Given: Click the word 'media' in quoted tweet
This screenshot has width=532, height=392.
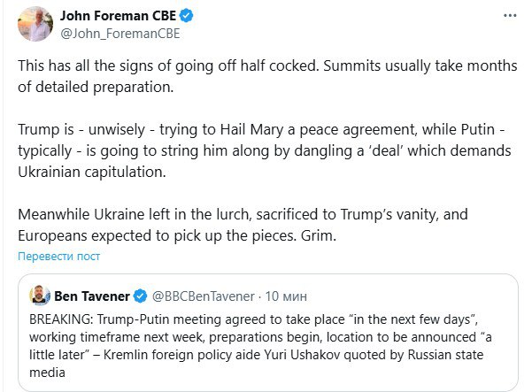Looking at the screenshot, I should point(47,373).
